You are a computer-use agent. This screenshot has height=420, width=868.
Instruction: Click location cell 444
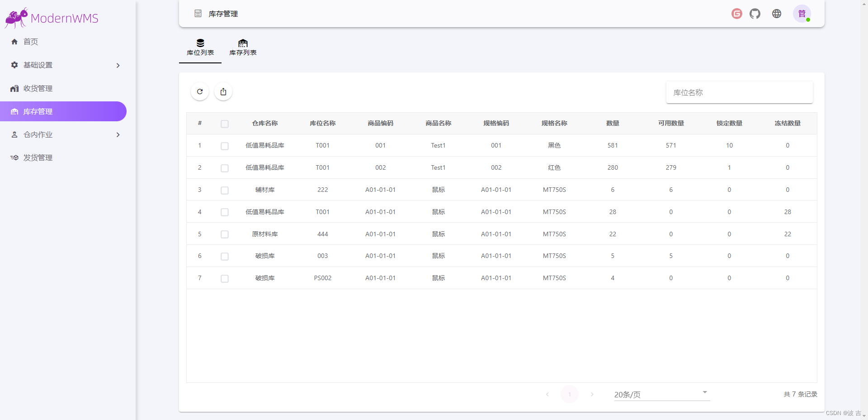[x=323, y=234]
